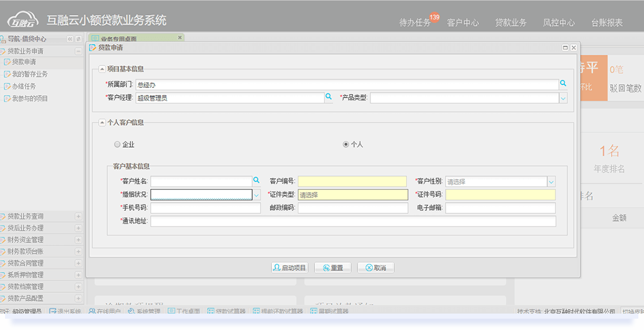Click the 所属部门 input field

pos(347,84)
